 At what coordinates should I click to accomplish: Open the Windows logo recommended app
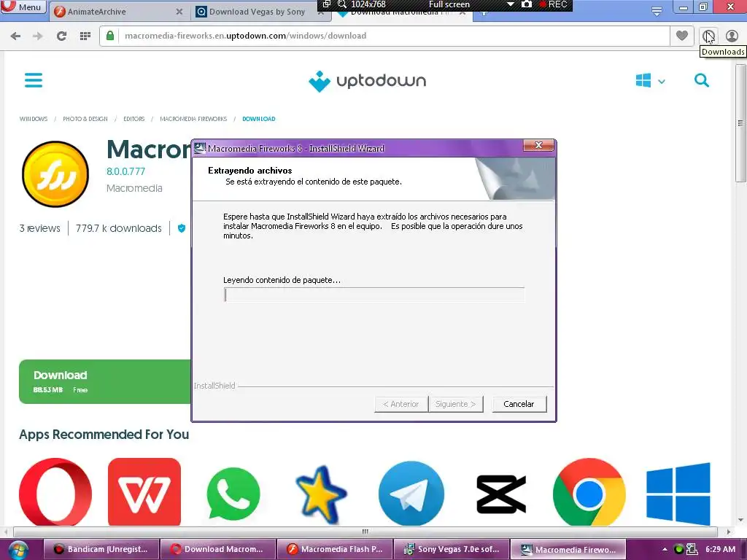pyautogui.click(x=678, y=494)
